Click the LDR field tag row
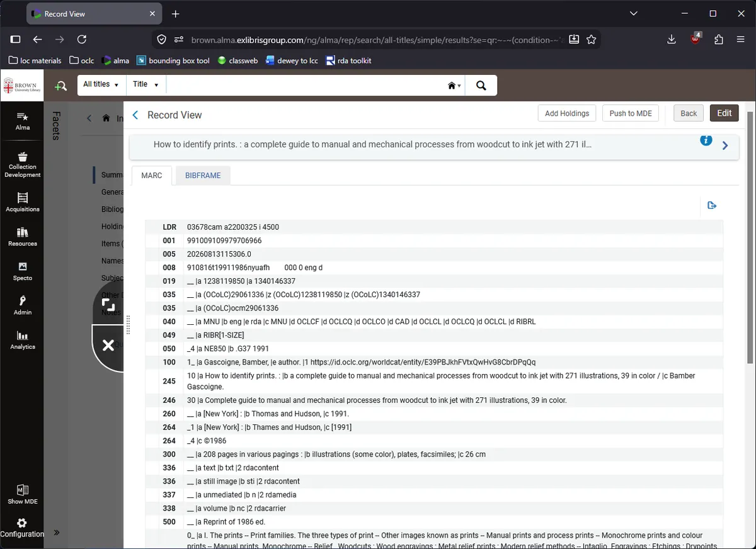 pos(433,227)
